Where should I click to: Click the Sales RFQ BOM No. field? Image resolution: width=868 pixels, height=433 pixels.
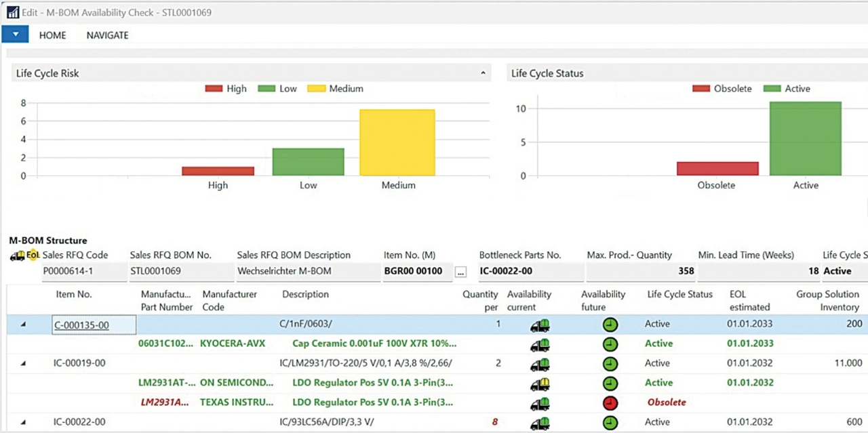click(x=180, y=272)
